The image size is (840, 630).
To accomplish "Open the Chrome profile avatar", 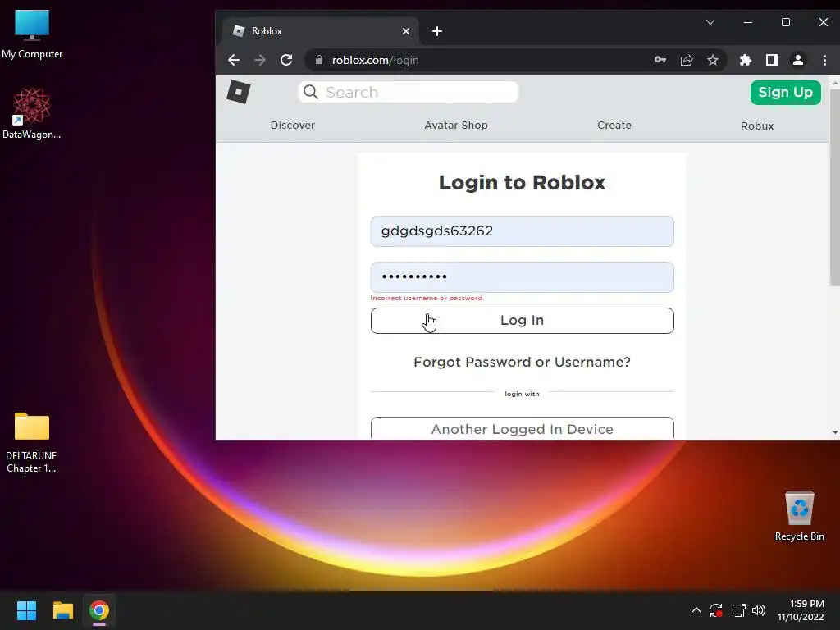I will tap(797, 60).
